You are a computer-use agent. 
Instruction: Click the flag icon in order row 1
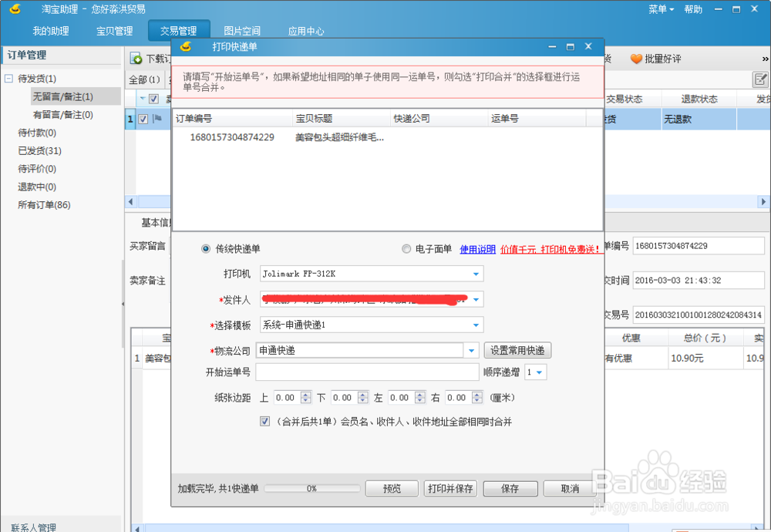point(157,119)
